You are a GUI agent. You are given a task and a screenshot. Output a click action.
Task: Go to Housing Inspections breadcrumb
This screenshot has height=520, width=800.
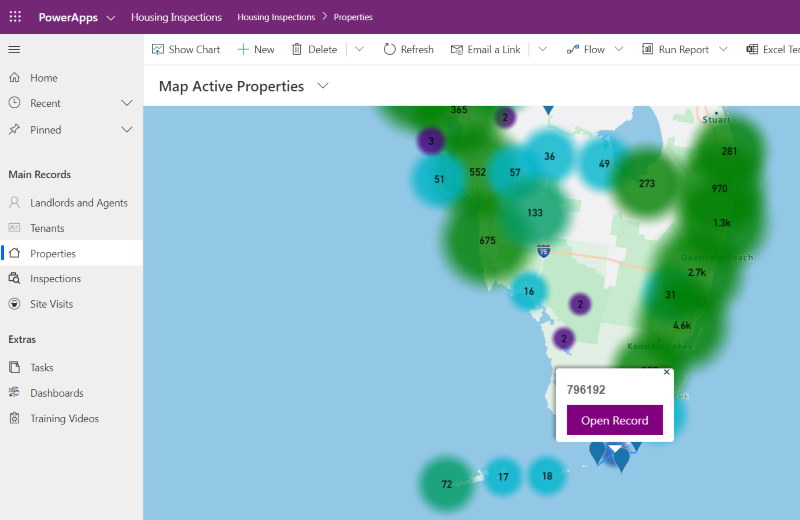(x=276, y=17)
